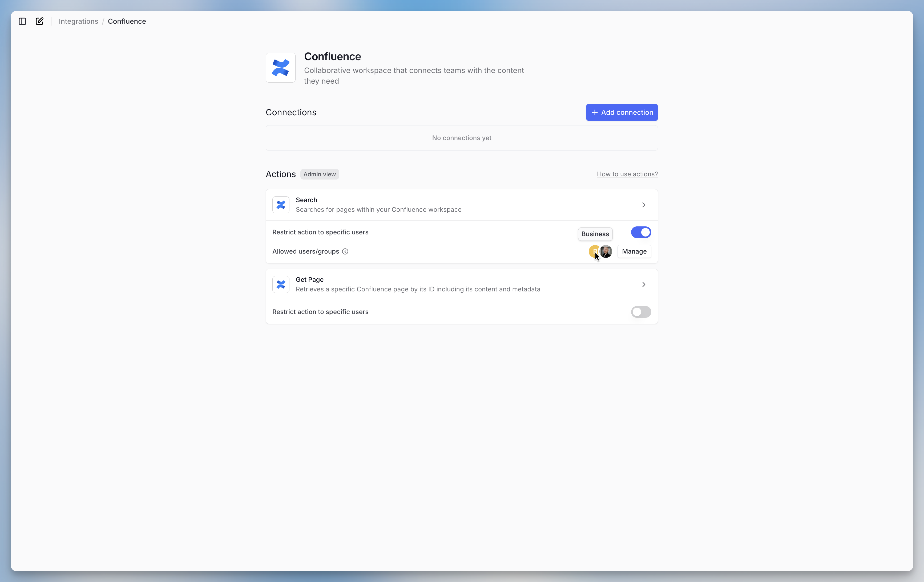Click the large Confluence logo
The width and height of the screenshot is (924, 582).
pos(280,67)
